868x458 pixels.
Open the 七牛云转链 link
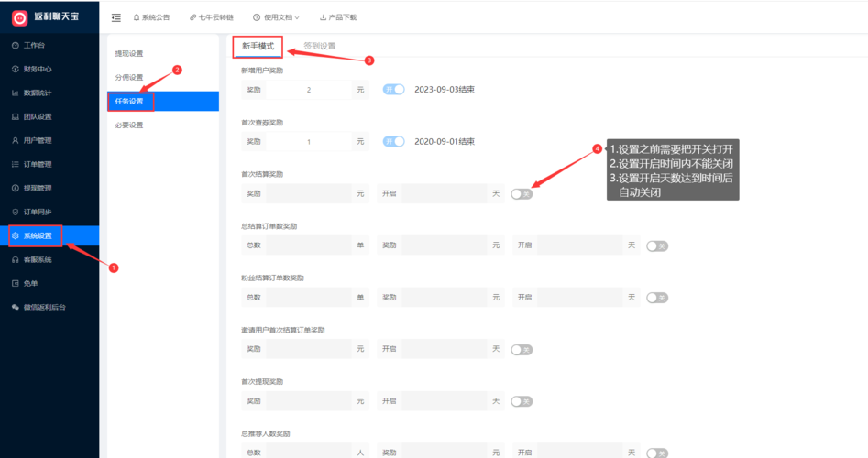(216, 17)
